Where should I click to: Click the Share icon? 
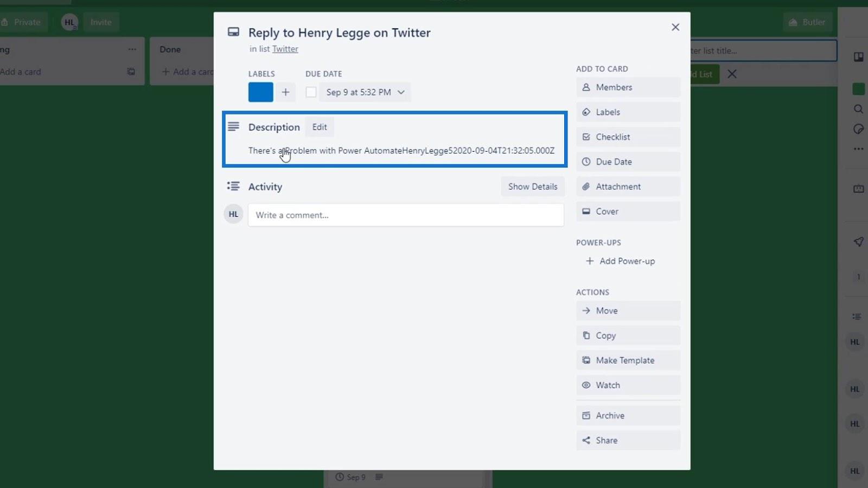coord(586,440)
